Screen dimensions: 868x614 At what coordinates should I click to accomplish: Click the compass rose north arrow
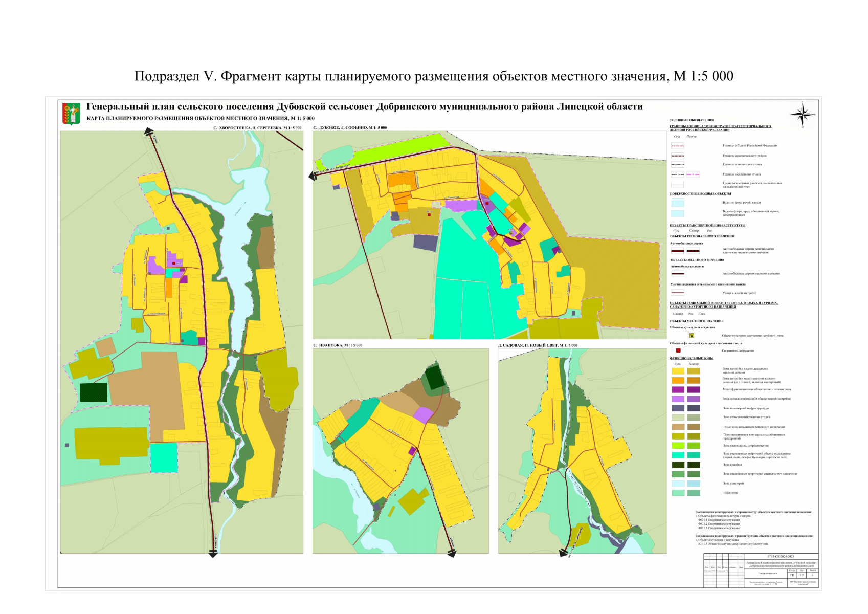click(x=803, y=114)
